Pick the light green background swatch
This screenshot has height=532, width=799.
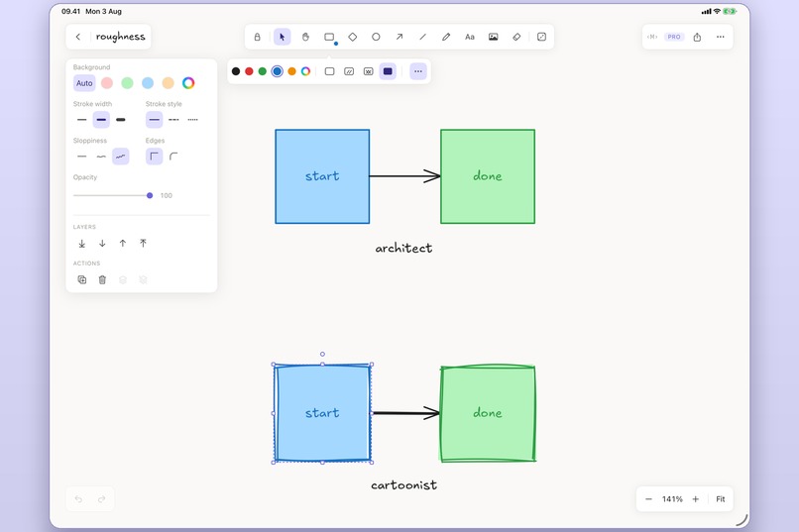(x=128, y=83)
